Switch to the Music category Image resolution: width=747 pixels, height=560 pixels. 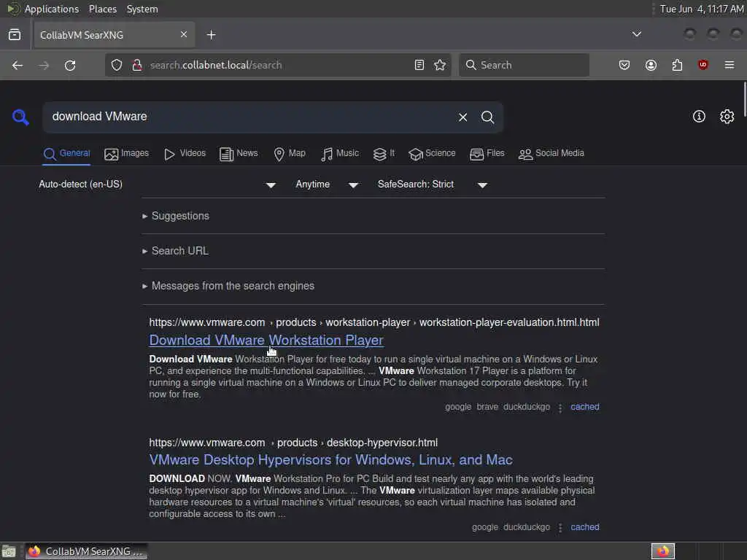(x=340, y=154)
